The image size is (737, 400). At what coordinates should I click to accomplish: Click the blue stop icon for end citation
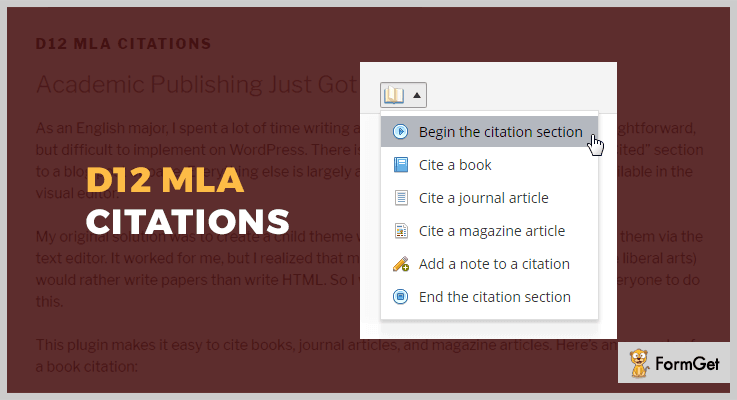pyautogui.click(x=400, y=297)
